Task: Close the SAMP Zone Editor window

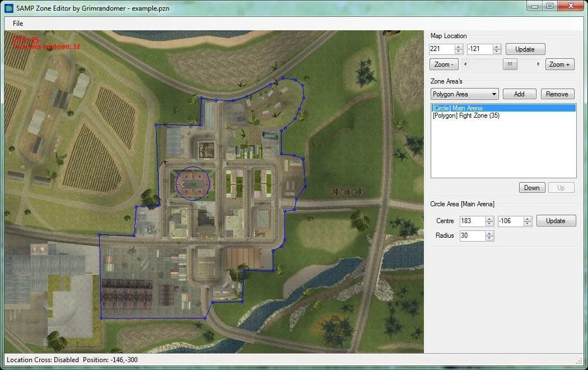Action: (x=571, y=6)
